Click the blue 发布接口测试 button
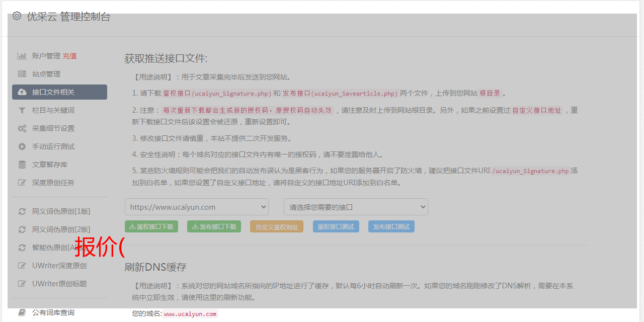This screenshot has width=644, height=322. 391,227
